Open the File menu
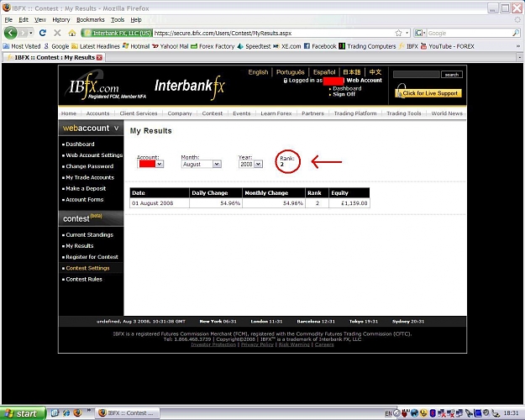Screen dimensions: 525x420 coord(8,20)
